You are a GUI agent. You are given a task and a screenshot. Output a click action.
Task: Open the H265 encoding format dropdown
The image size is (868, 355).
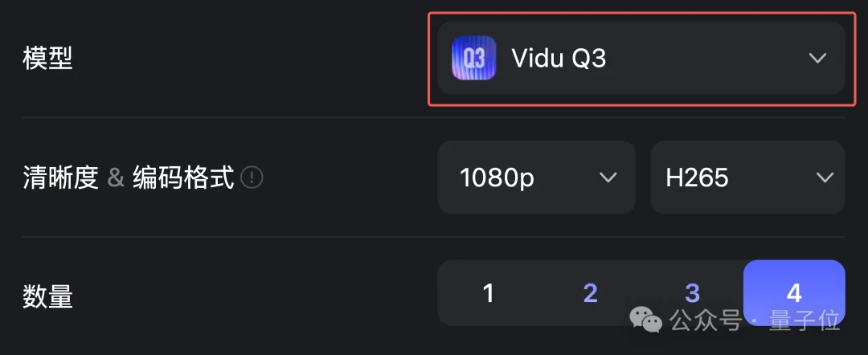coord(747,177)
